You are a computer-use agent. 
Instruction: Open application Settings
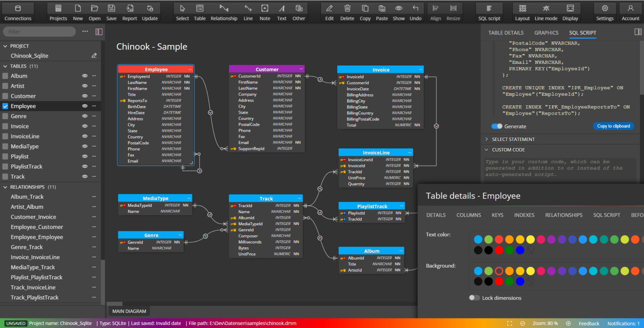tap(605, 11)
